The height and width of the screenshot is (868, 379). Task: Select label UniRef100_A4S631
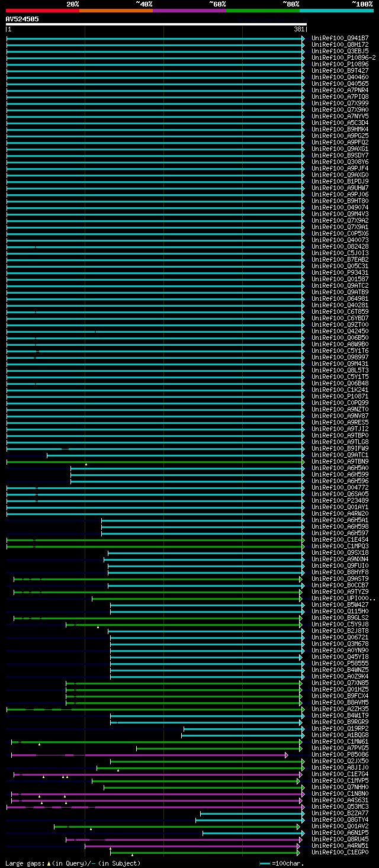tap(341, 800)
